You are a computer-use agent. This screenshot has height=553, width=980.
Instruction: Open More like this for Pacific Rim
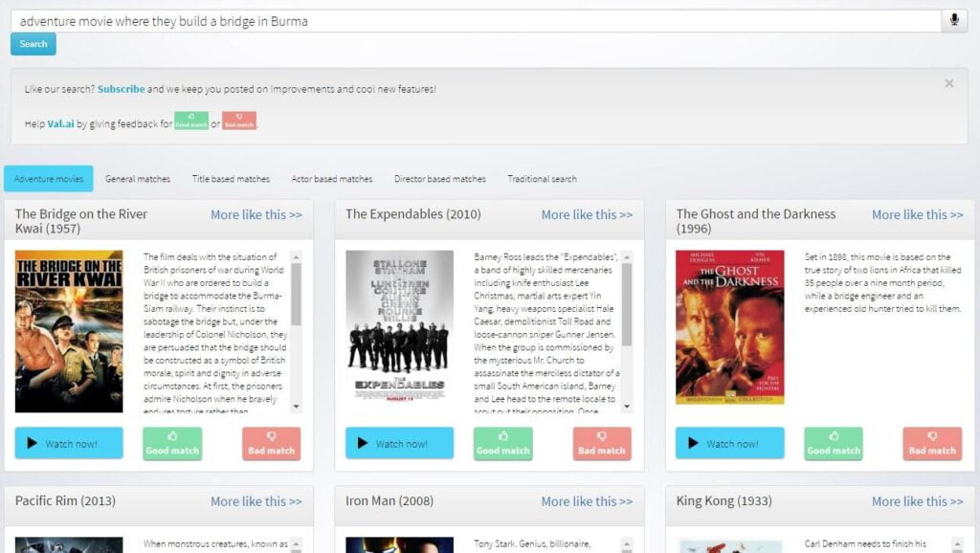pos(256,501)
